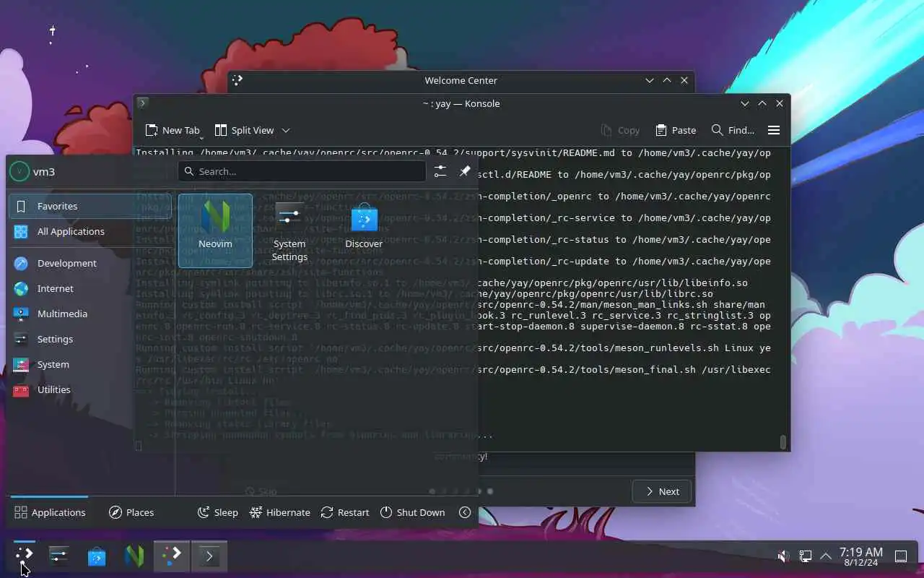Viewport: 924px width, 578px height.
Task: Click Copy in Konsole toolbar
Action: click(620, 130)
